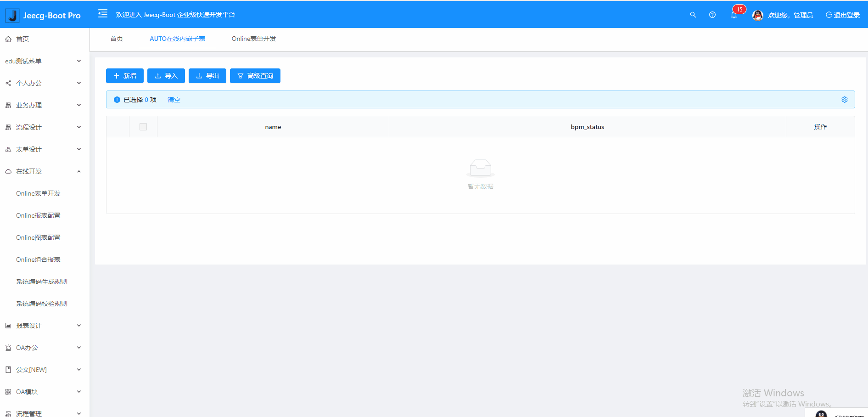The width and height of the screenshot is (868, 417).
Task: Switch to the 首页 tab
Action: [117, 39]
